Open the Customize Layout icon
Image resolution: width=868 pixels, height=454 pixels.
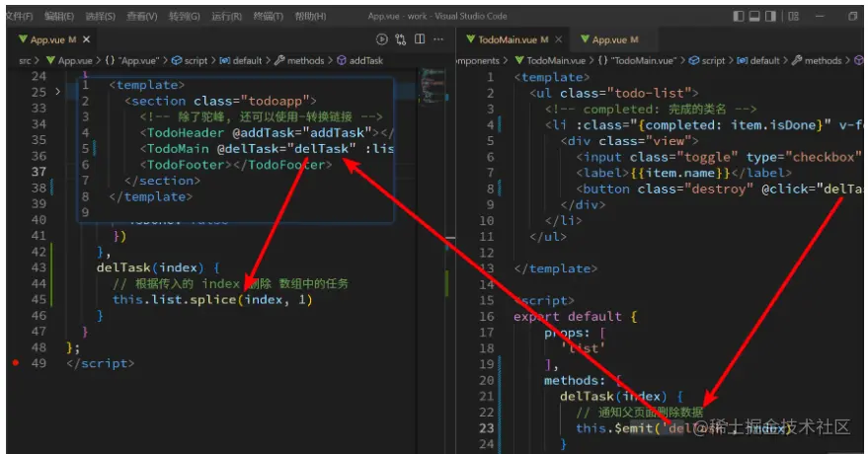tap(794, 16)
